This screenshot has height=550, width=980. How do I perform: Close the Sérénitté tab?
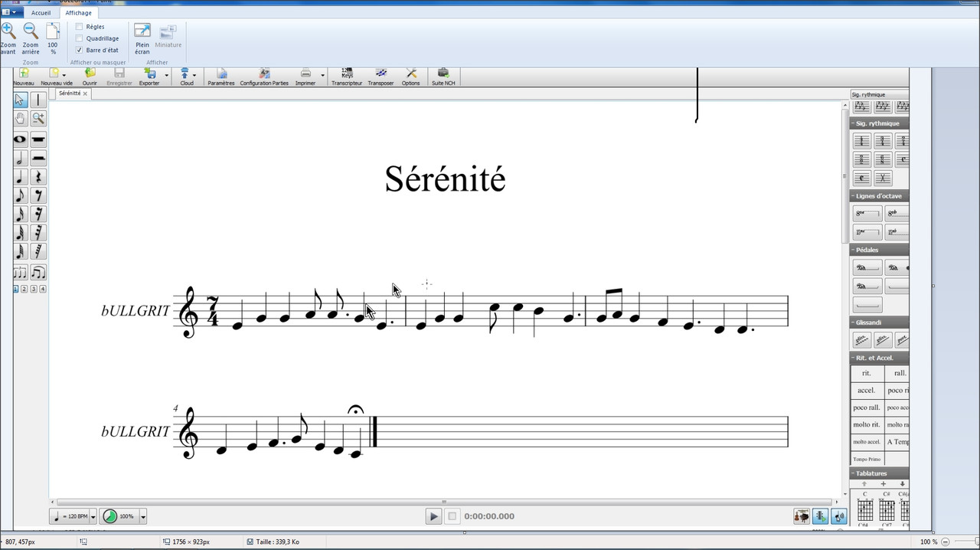click(x=86, y=93)
